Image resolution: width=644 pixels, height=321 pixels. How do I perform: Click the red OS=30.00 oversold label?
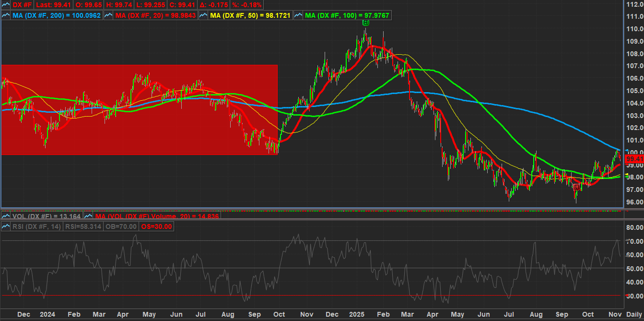157,226
